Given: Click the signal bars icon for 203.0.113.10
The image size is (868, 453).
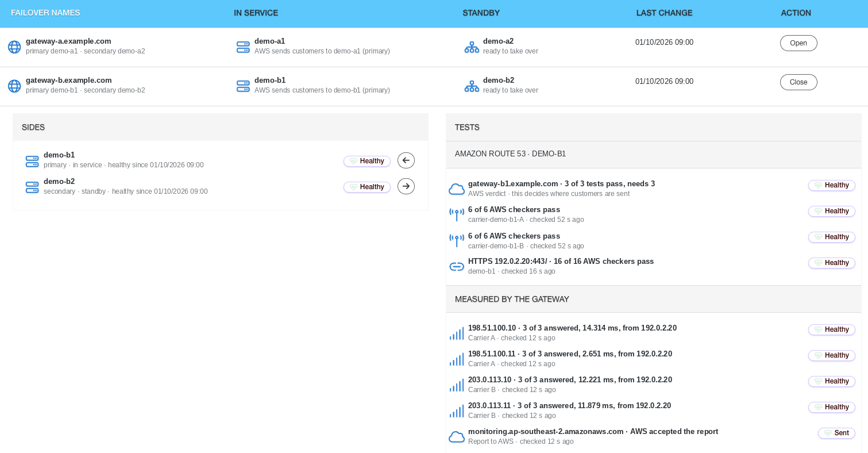Looking at the screenshot, I should coord(457,385).
